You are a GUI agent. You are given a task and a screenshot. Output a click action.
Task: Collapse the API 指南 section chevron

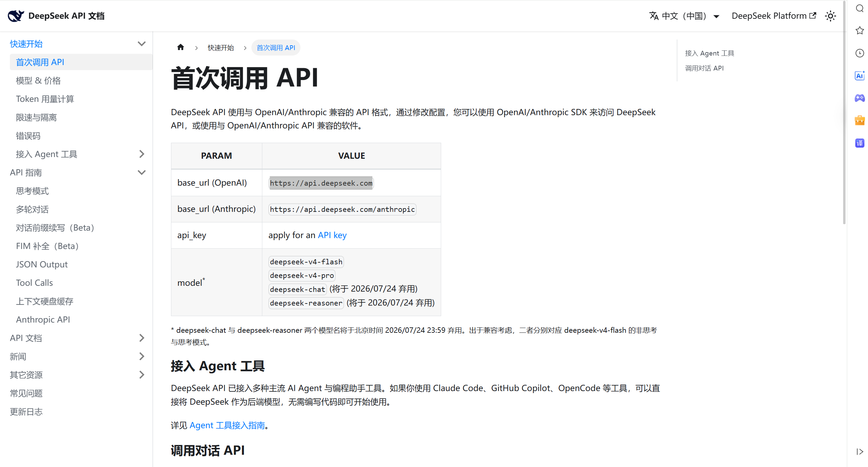point(142,173)
